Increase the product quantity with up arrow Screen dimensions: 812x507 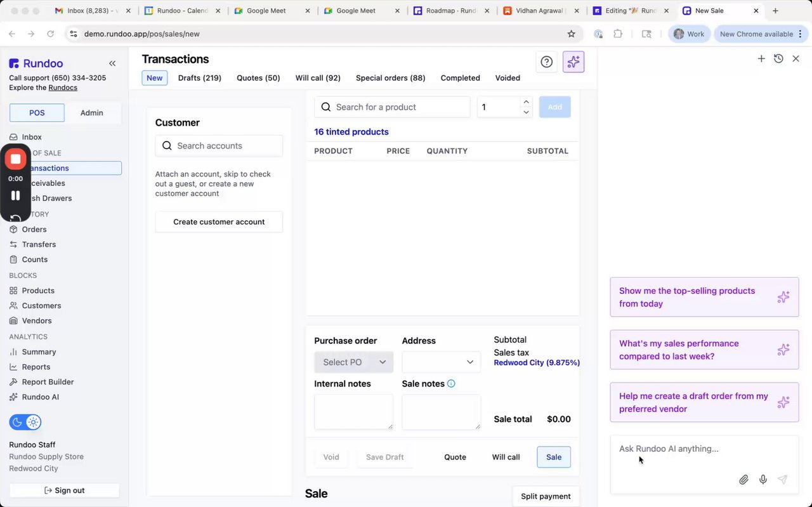[x=526, y=102]
